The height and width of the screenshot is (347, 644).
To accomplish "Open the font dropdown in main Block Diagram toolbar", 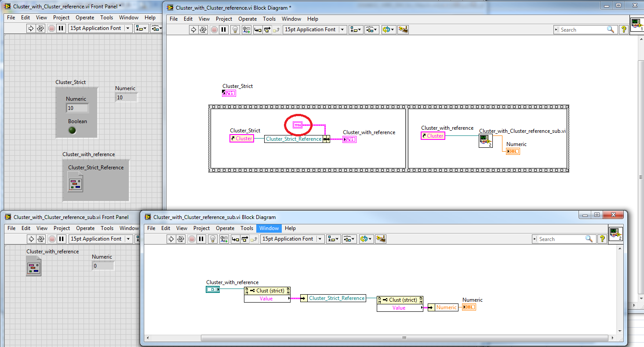I will [315, 29].
